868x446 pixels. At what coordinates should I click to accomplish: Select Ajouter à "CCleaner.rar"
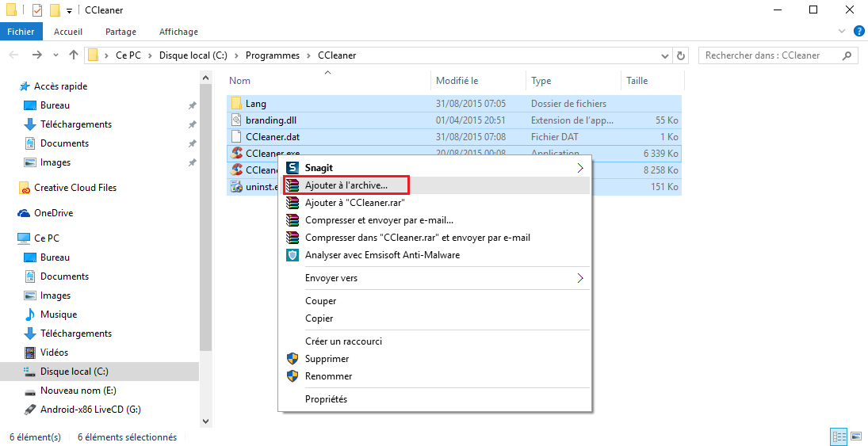pos(434,203)
